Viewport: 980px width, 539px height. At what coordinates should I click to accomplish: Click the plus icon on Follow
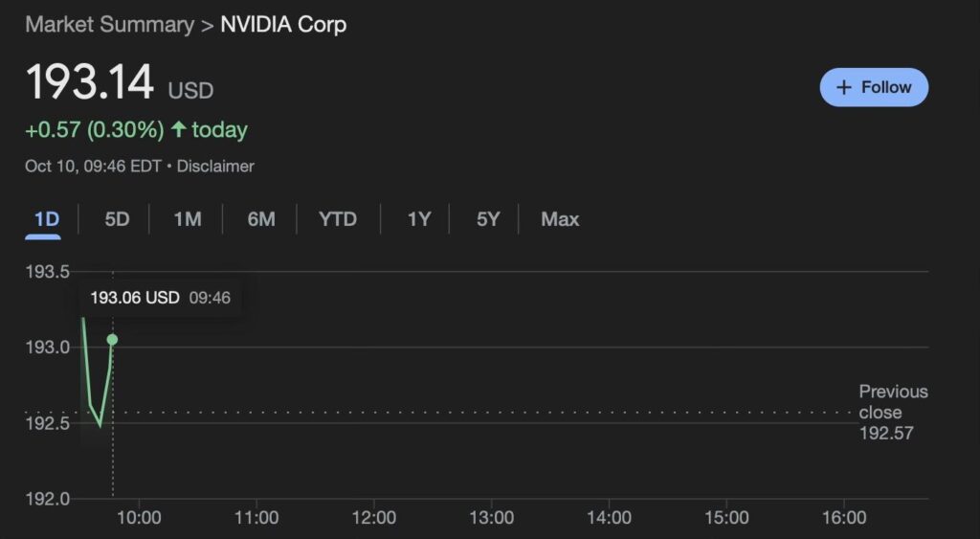click(844, 87)
